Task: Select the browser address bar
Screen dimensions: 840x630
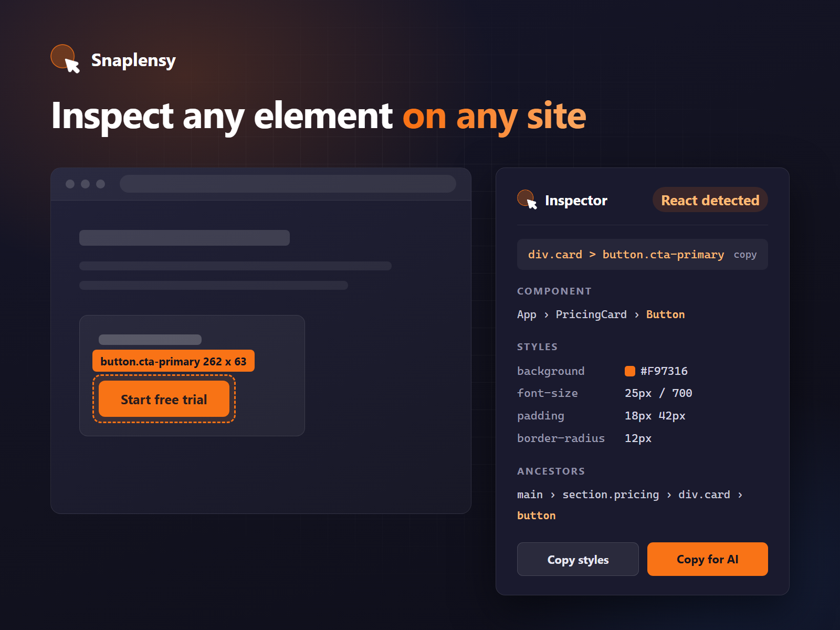Action: [x=288, y=184]
